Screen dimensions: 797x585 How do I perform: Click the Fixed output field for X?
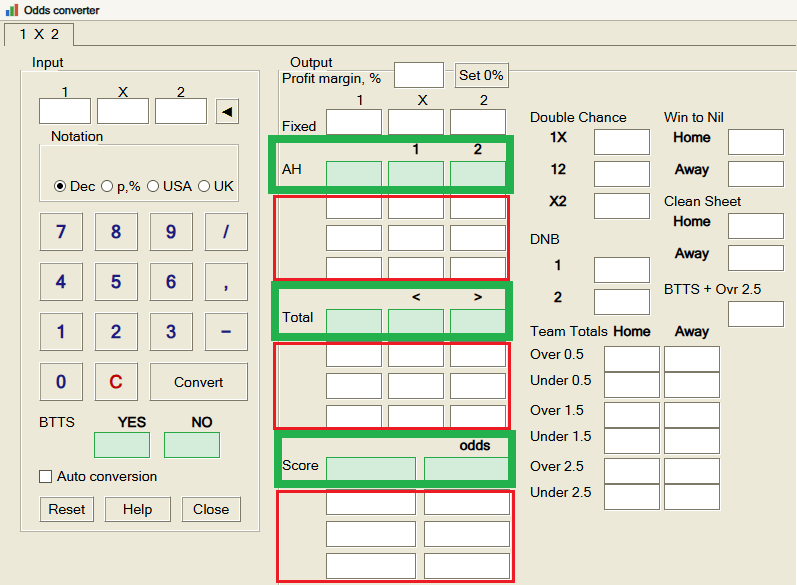pyautogui.click(x=416, y=122)
